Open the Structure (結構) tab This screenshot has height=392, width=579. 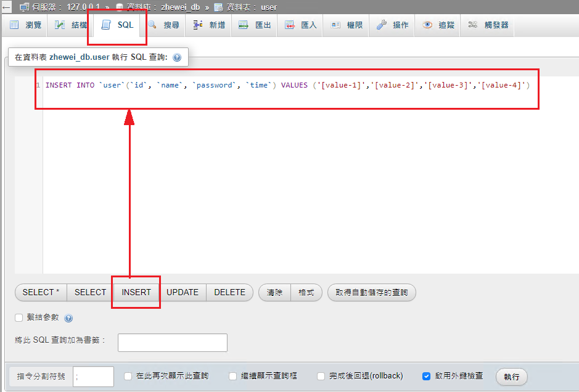pyautogui.click(x=72, y=25)
